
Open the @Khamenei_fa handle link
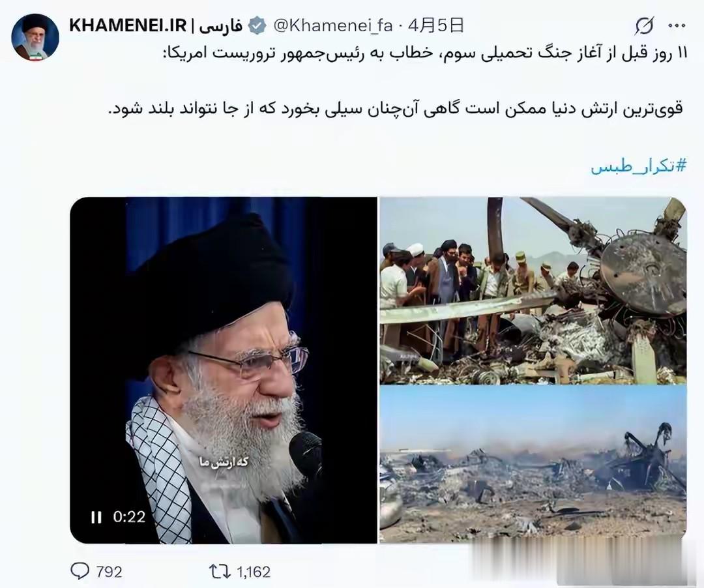tap(332, 25)
